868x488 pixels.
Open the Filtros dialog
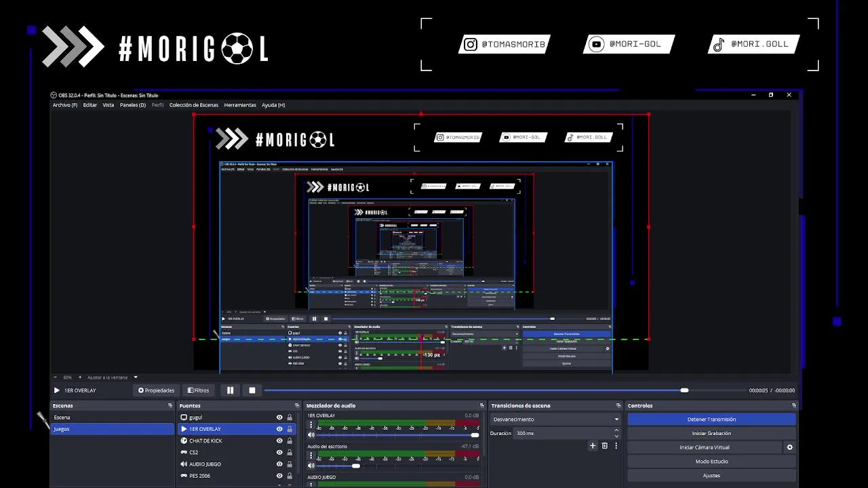coord(199,390)
